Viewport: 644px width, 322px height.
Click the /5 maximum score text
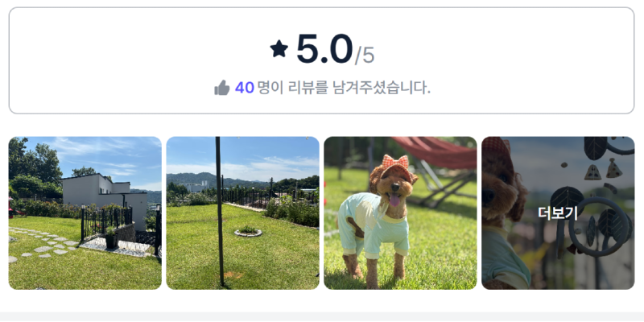[365, 56]
